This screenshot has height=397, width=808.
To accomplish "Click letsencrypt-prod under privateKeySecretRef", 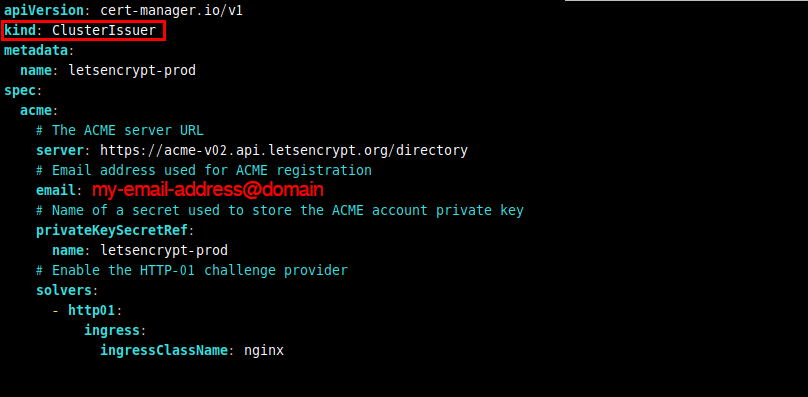I will click(x=164, y=251).
